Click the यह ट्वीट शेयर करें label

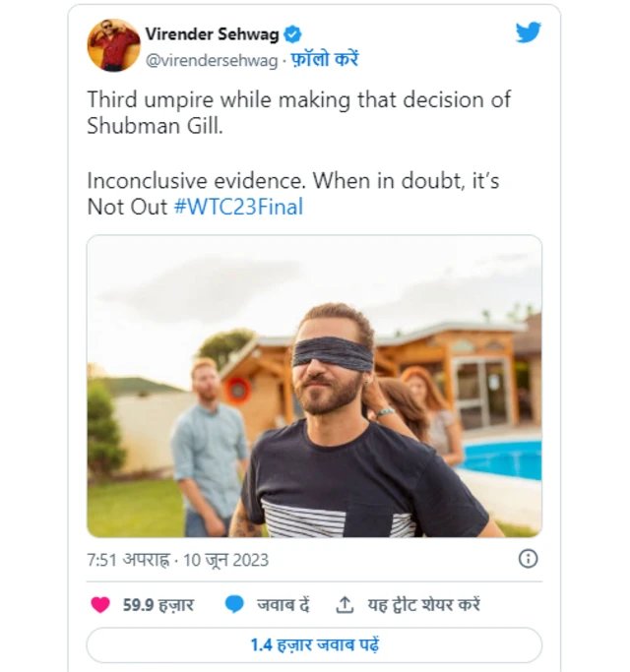click(x=423, y=605)
